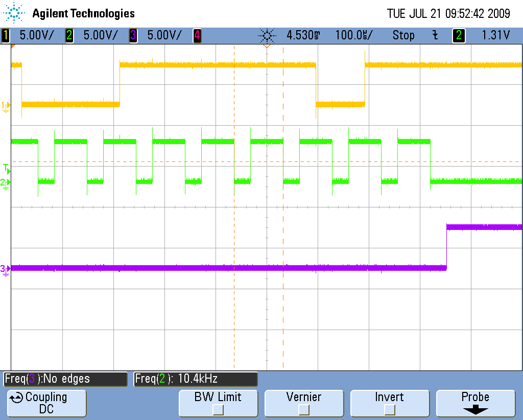Toggle the BW Limit checkbox
Image resolution: width=523 pixels, height=420 pixels.
(x=218, y=410)
